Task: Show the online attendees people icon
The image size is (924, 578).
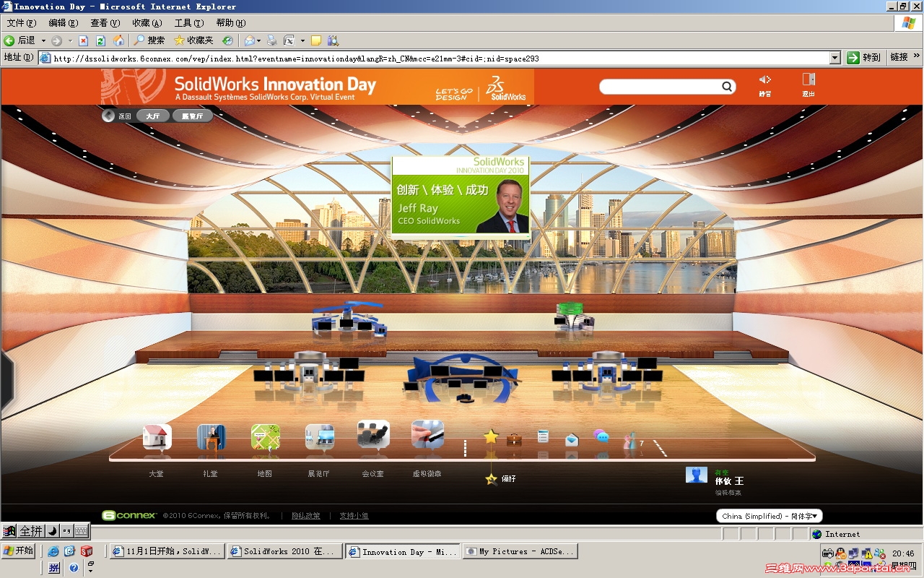Action: point(630,441)
